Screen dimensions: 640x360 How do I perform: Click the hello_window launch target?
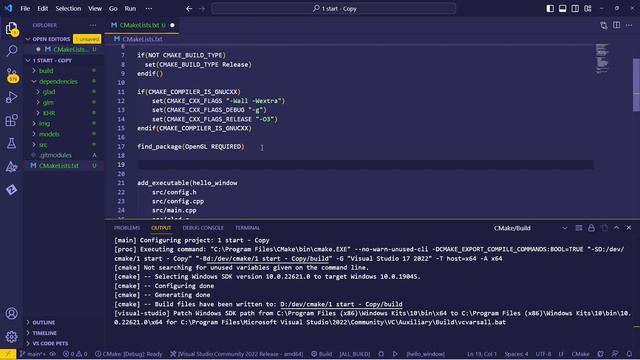click(x=425, y=354)
